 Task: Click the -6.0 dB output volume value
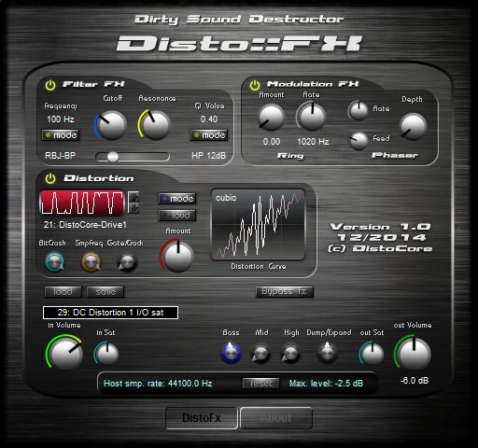click(x=415, y=381)
